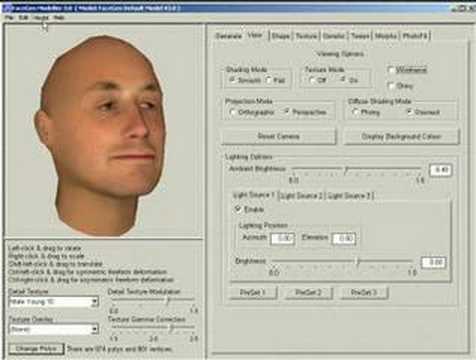The image size is (476, 360).
Task: Adjust the Ambient Brightness slider
Action: coord(347,169)
